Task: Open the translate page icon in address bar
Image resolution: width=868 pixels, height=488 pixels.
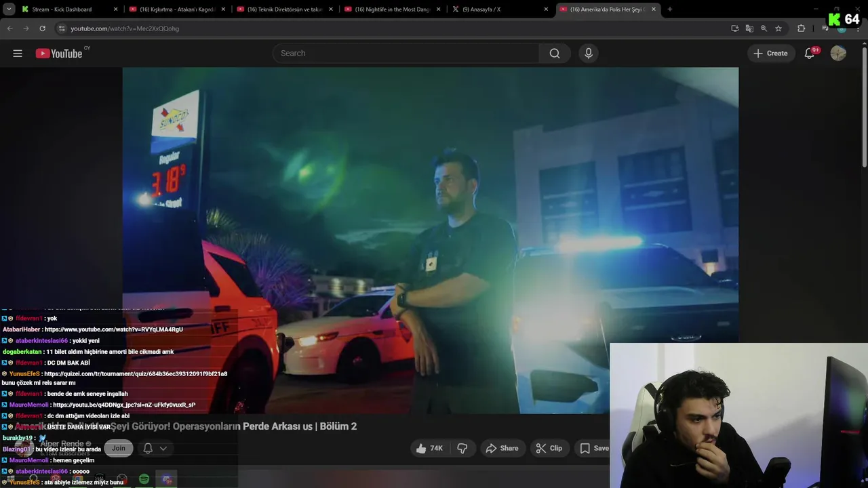Action: pyautogui.click(x=749, y=28)
